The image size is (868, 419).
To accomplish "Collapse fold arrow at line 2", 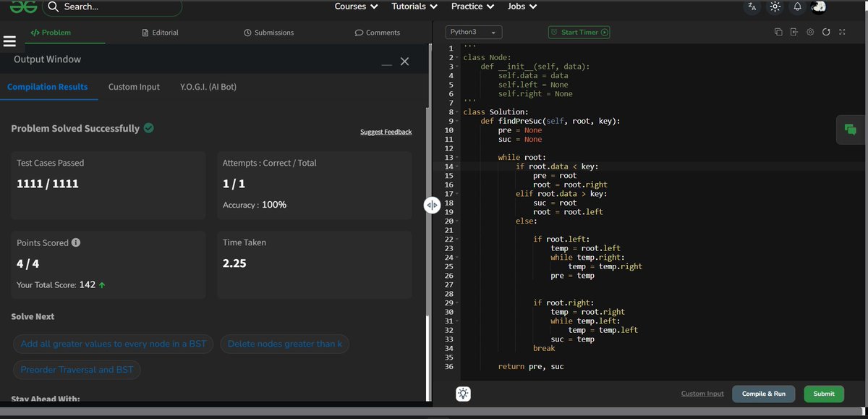I will point(458,57).
